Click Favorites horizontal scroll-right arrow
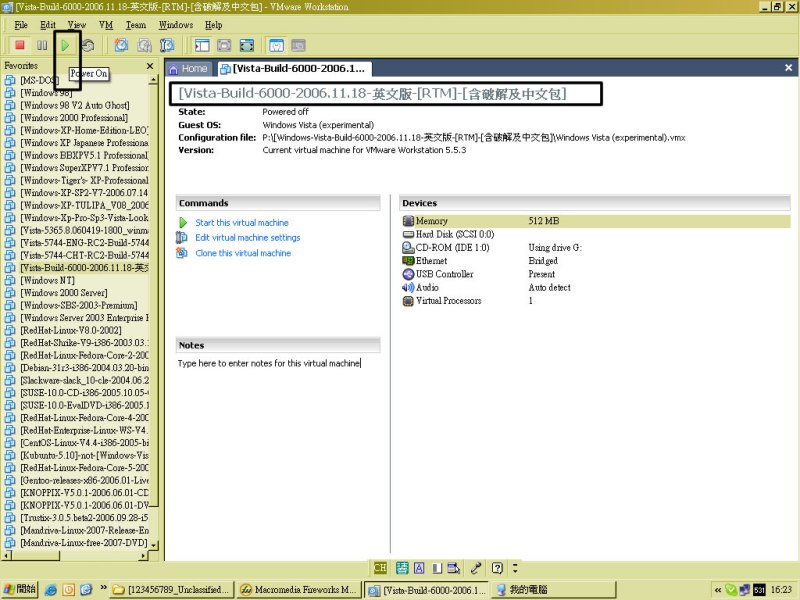Viewport: 800px width, 600px height. [x=143, y=555]
